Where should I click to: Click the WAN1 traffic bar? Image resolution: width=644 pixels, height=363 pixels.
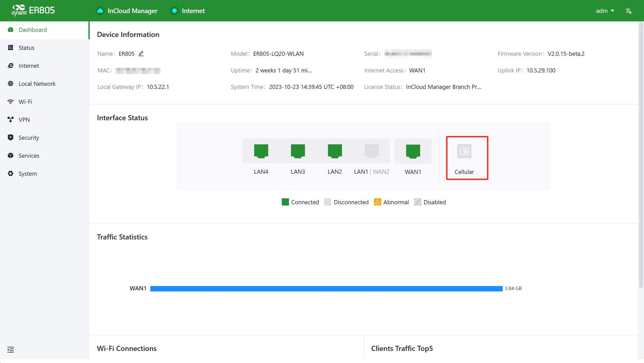(x=326, y=288)
